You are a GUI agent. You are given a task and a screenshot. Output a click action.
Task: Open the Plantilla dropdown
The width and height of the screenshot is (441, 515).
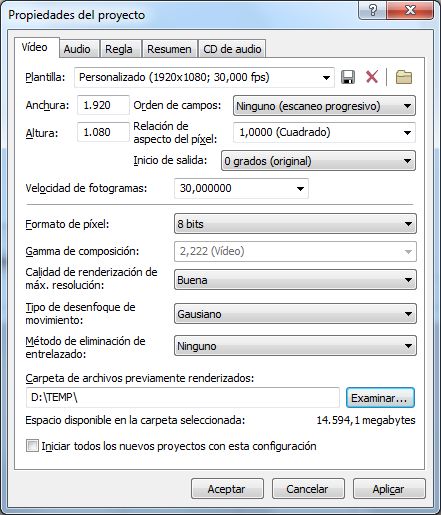(x=204, y=77)
